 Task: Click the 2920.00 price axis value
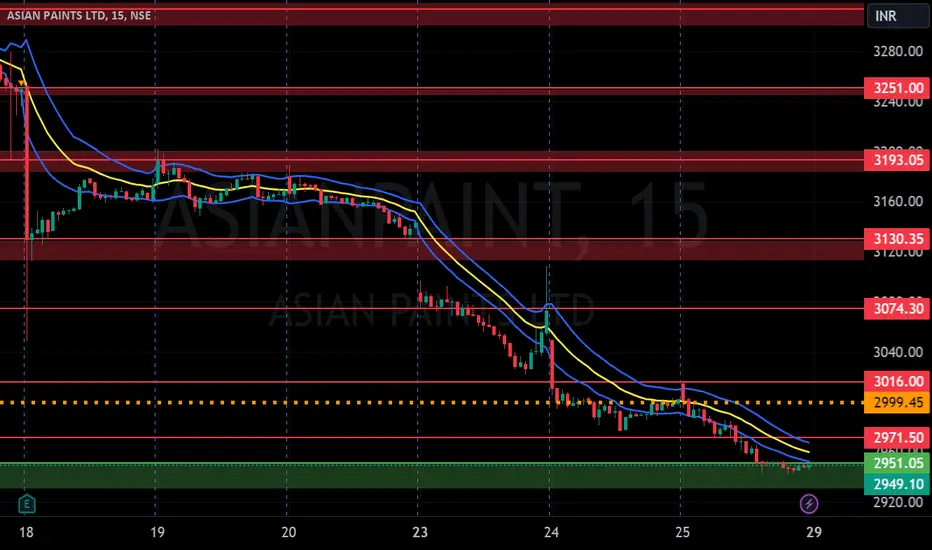coord(898,502)
